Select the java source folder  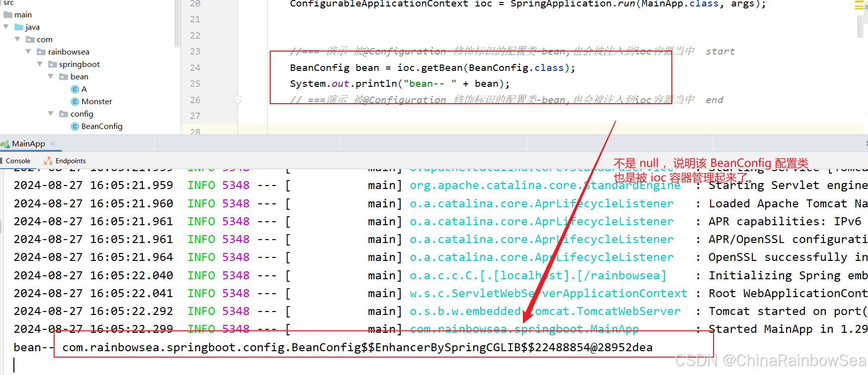tap(33, 27)
